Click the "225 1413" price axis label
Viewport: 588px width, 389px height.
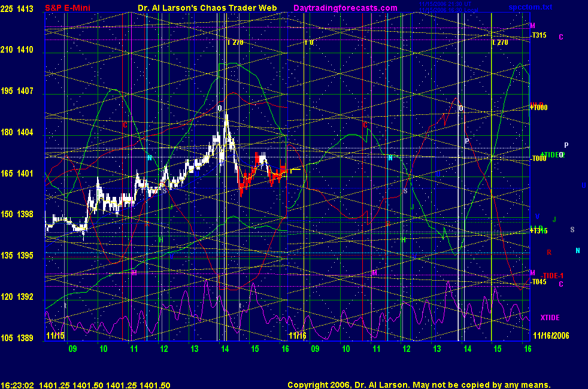coord(17,8)
